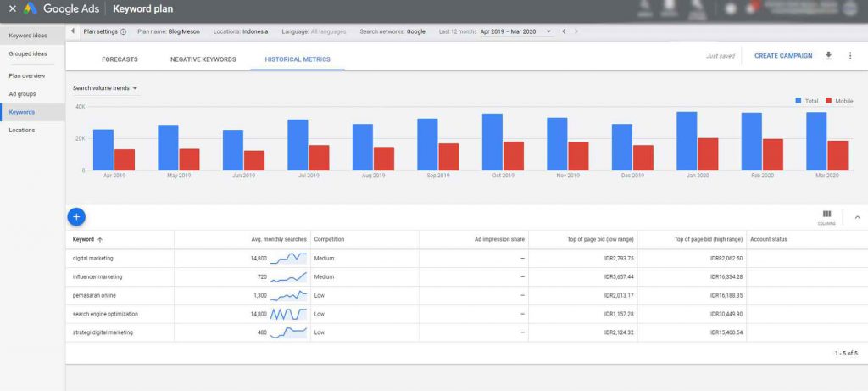
Task: Click the blue Total bar for Apr 2019
Action: [x=103, y=150]
